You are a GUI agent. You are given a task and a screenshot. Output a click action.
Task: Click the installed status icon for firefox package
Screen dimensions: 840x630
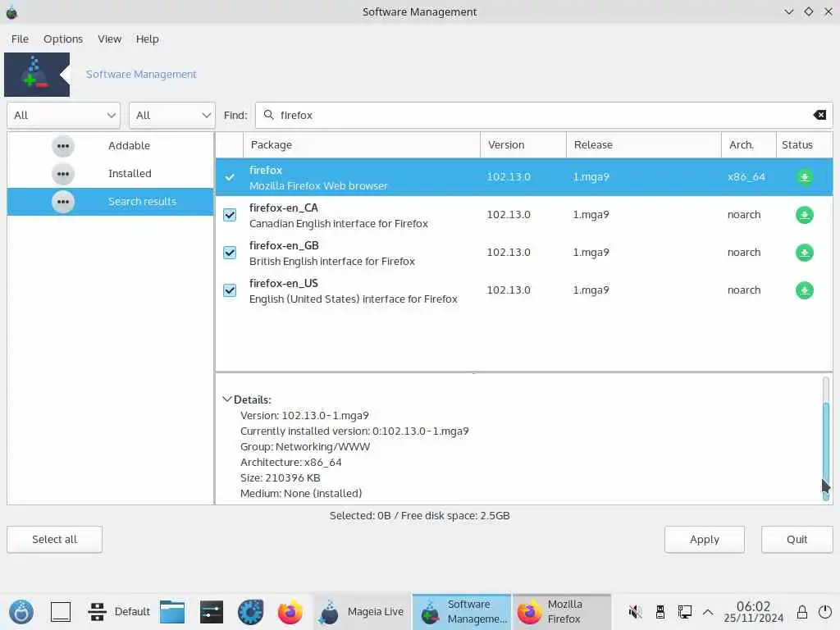coord(804,177)
